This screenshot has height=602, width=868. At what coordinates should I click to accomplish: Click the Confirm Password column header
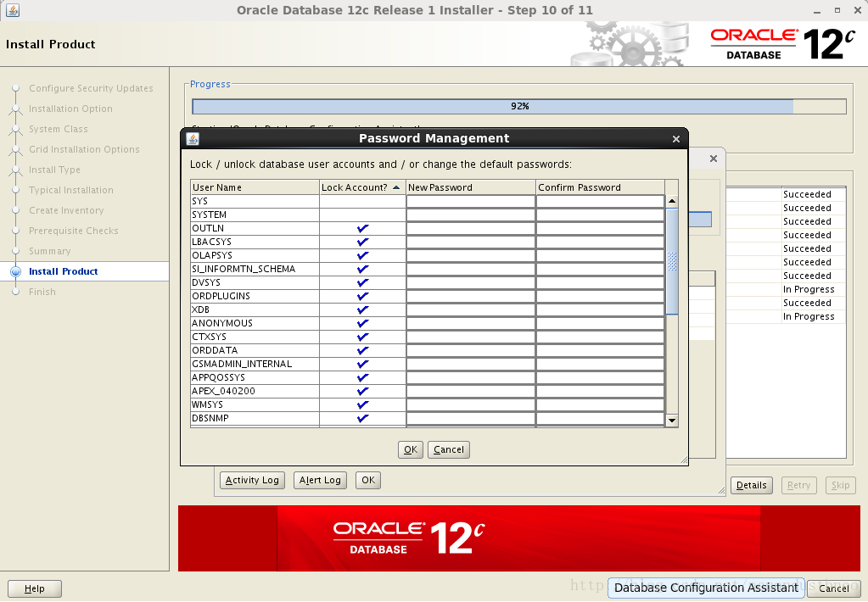click(x=601, y=187)
